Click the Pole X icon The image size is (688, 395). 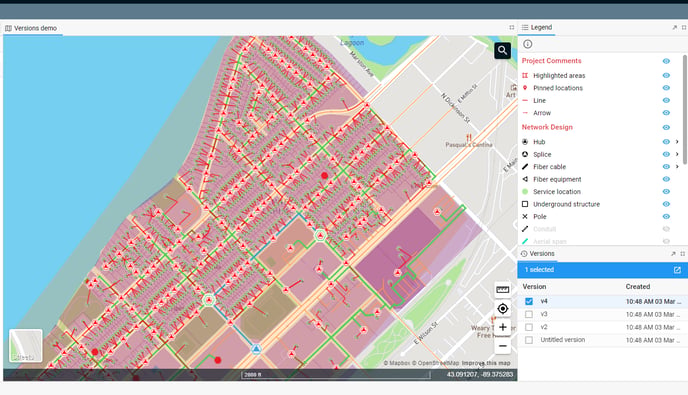[x=525, y=216]
